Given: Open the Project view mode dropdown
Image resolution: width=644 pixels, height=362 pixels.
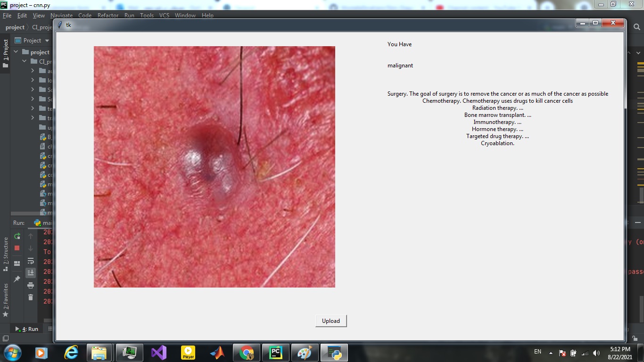Looking at the screenshot, I should point(47,41).
